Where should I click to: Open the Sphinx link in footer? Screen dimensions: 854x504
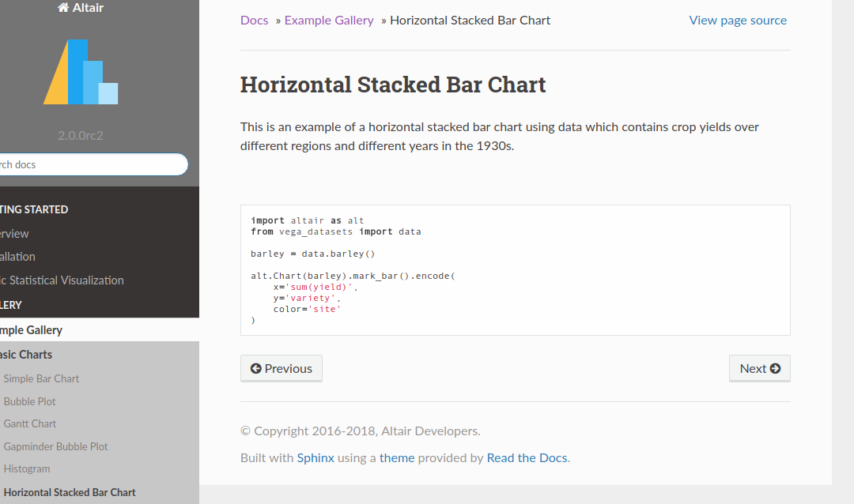coord(316,457)
